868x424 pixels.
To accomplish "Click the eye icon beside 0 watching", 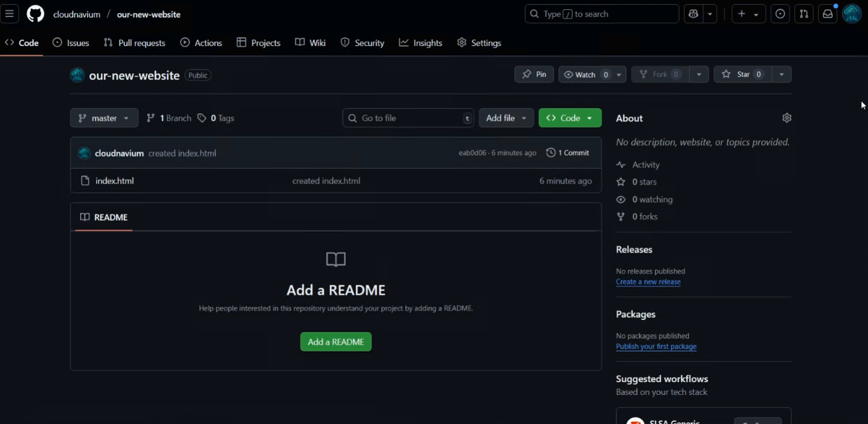I will pyautogui.click(x=621, y=199).
